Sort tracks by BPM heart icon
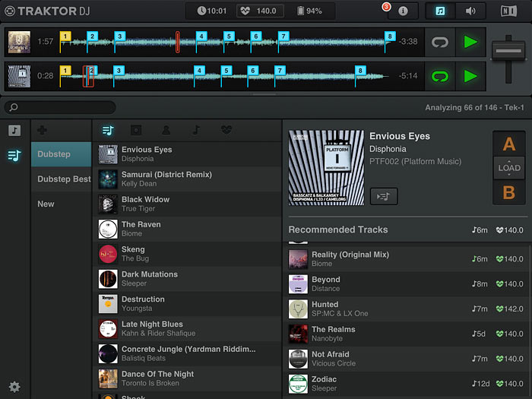The width and height of the screenshot is (532, 399). pos(226,131)
